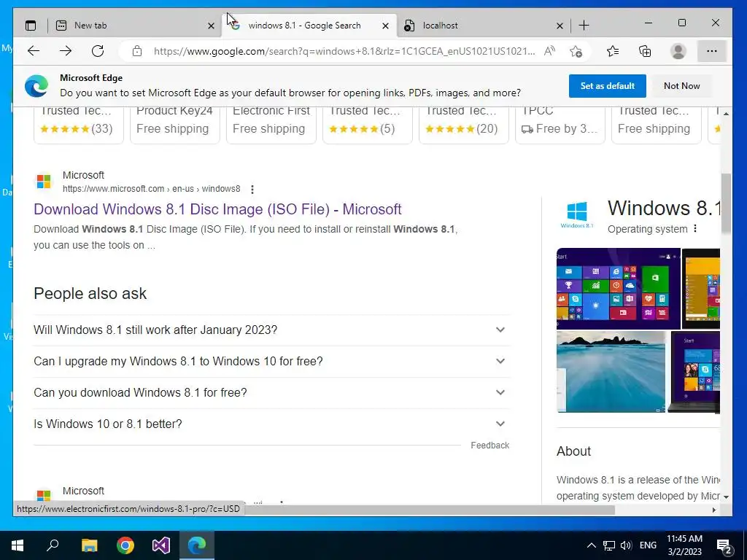Viewport: 747px width, 560px height.
Task: Change input language ENG
Action: pos(648,545)
